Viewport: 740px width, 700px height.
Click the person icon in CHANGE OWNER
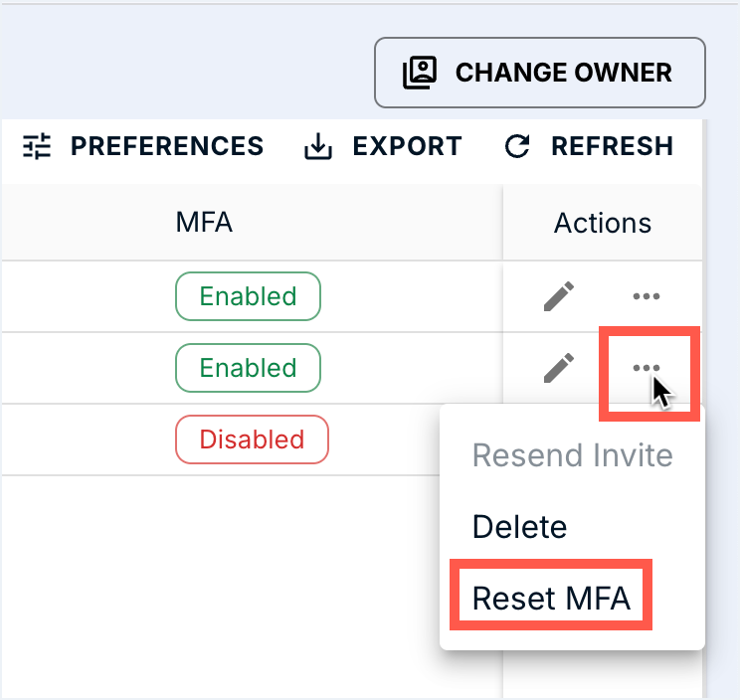tap(421, 73)
